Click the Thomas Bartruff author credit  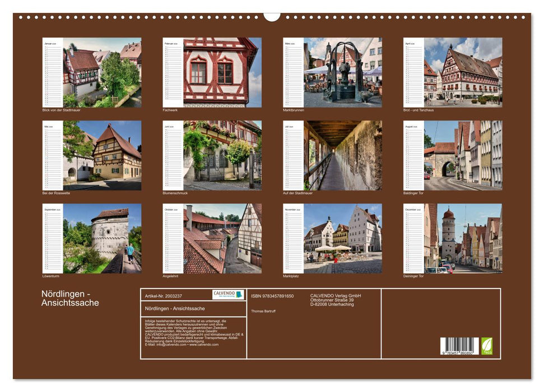point(263,311)
